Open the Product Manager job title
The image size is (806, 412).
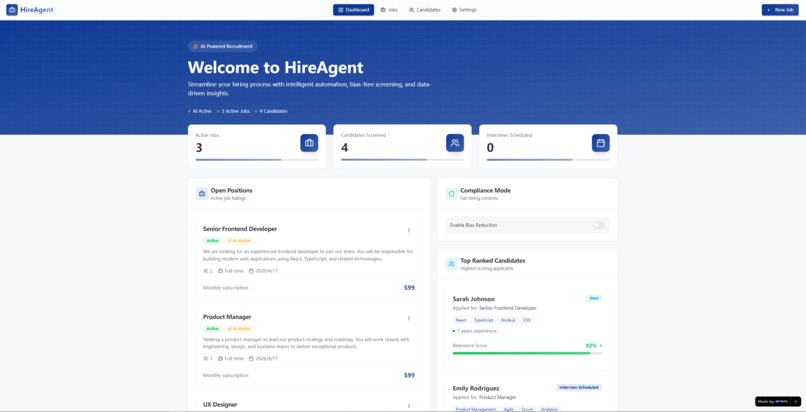coord(227,317)
